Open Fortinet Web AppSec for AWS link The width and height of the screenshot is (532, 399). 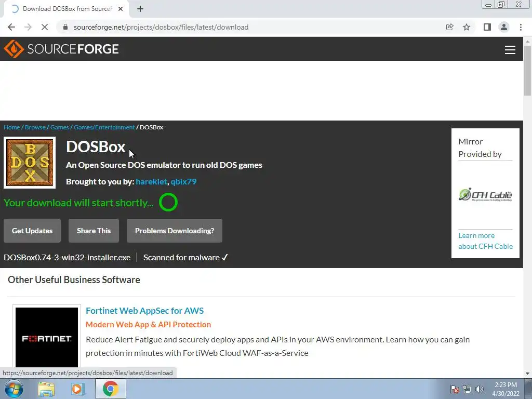coord(145,311)
